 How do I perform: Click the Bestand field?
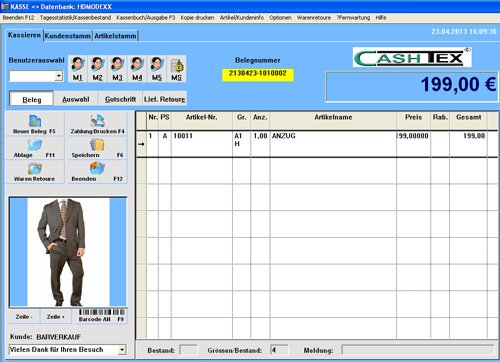(188, 350)
